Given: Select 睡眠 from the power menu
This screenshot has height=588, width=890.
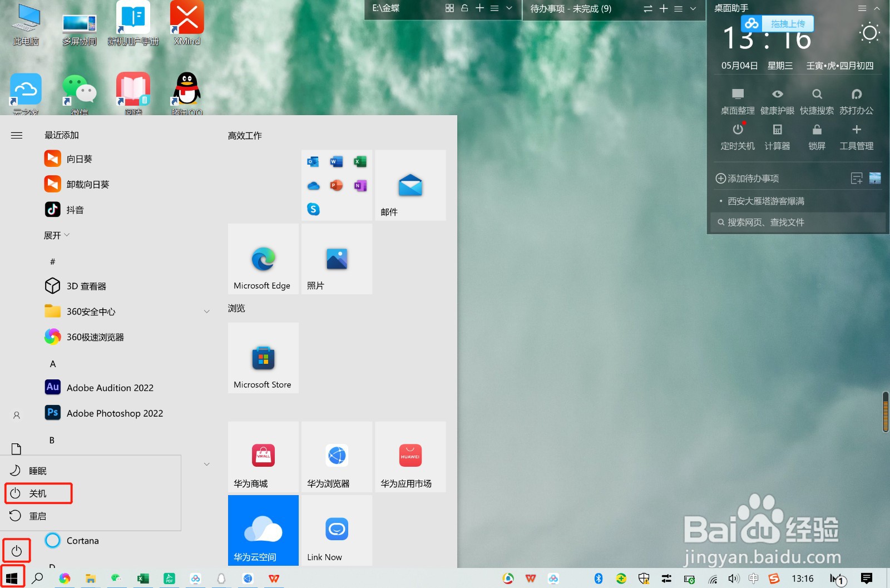Looking at the screenshot, I should 91,471.
